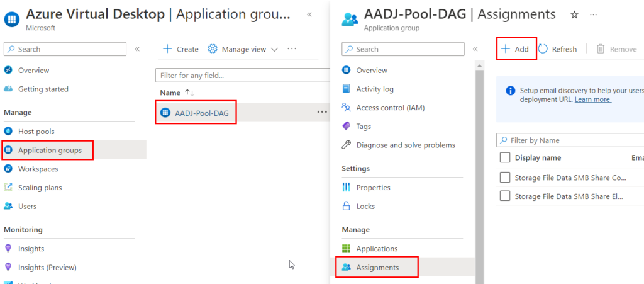Open Host pools in the Manage menu

(x=36, y=132)
